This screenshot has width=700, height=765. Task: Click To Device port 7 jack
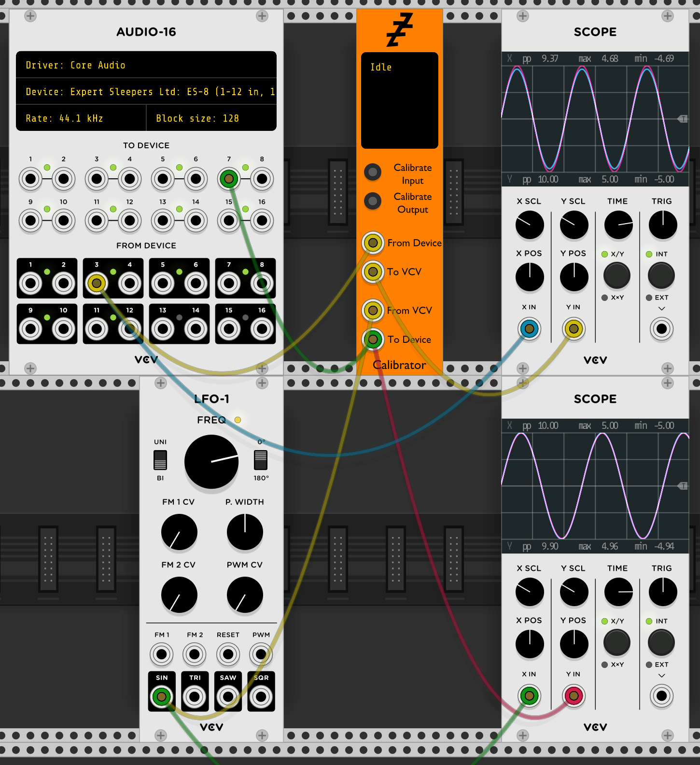pos(229,179)
